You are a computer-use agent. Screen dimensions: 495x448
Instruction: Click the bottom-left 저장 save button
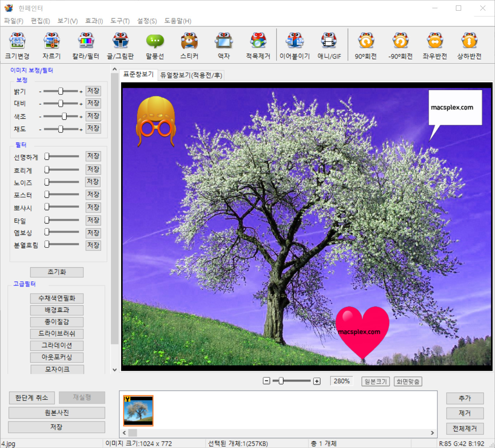point(57,427)
